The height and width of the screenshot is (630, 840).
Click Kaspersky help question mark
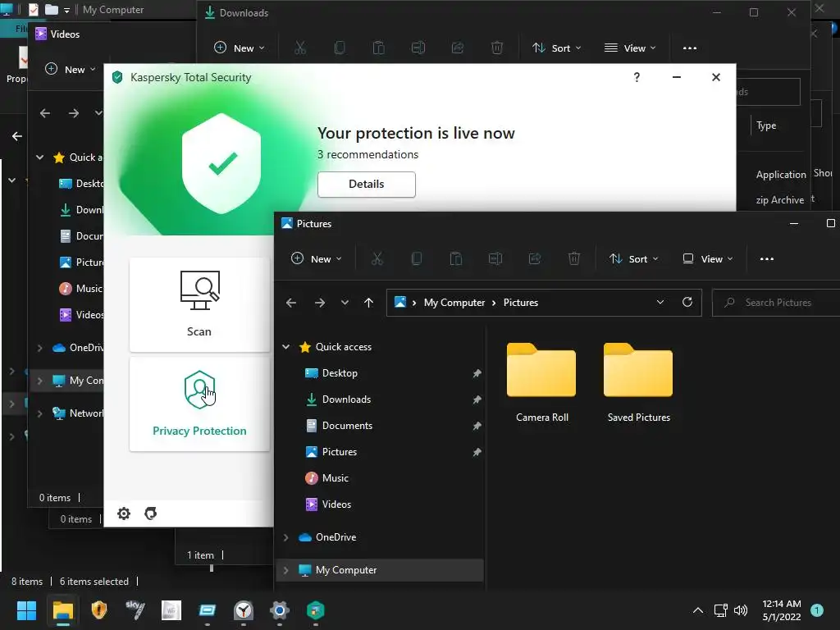[x=637, y=77]
